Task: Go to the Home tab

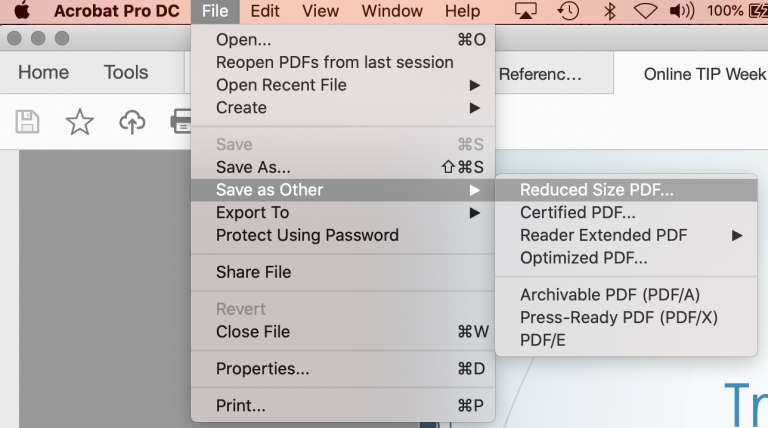Action: [x=43, y=72]
